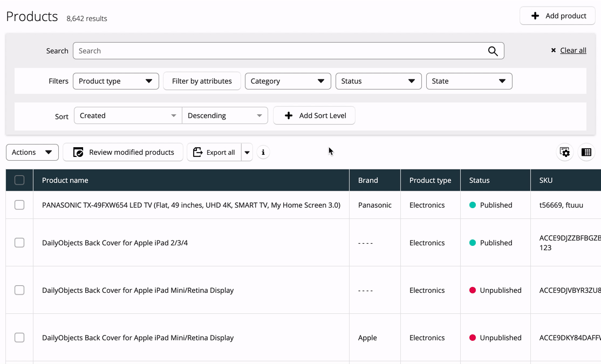The height and width of the screenshot is (364, 601).
Task: Open the Descending sort order dropdown
Action: (225, 115)
